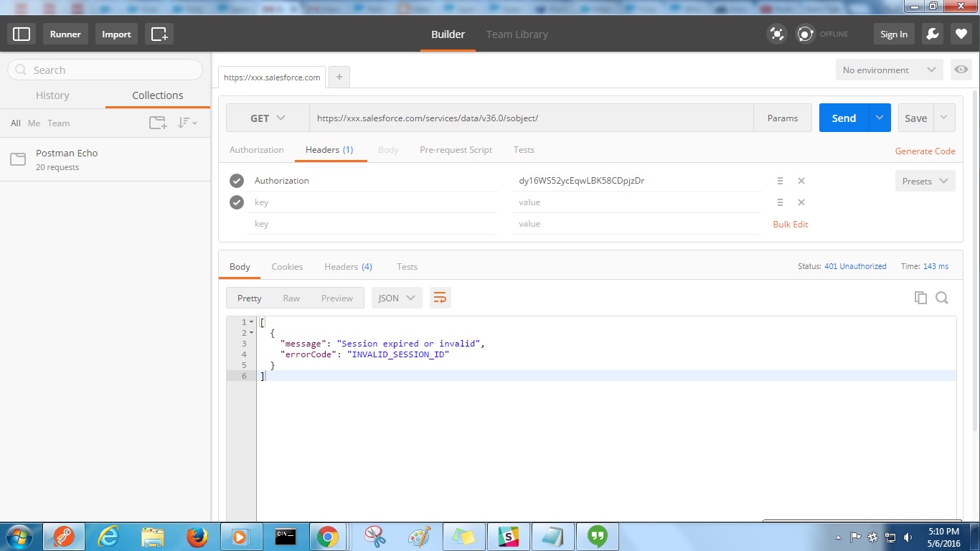This screenshot has height=551, width=980.
Task: Click the Generate Code link
Action: [x=925, y=151]
